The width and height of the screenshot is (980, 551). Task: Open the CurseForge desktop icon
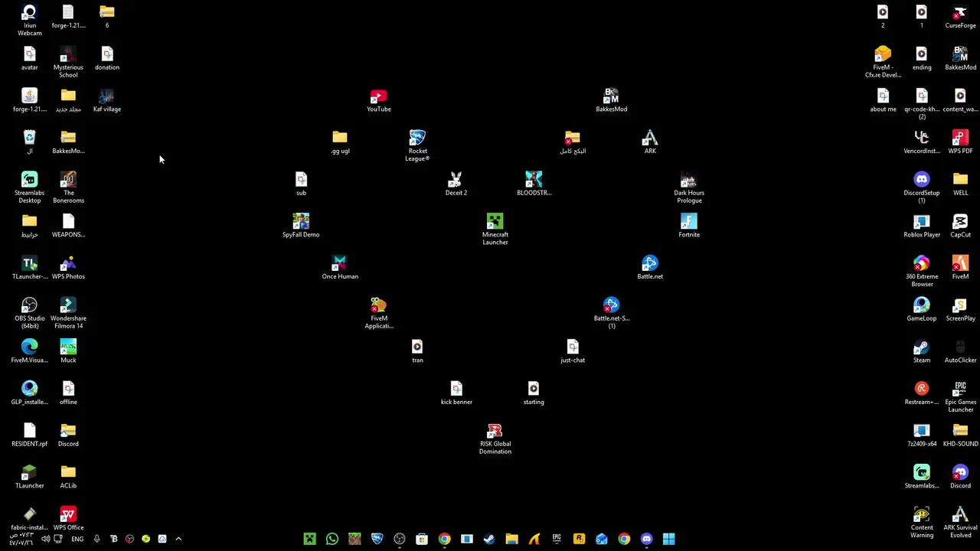(960, 17)
